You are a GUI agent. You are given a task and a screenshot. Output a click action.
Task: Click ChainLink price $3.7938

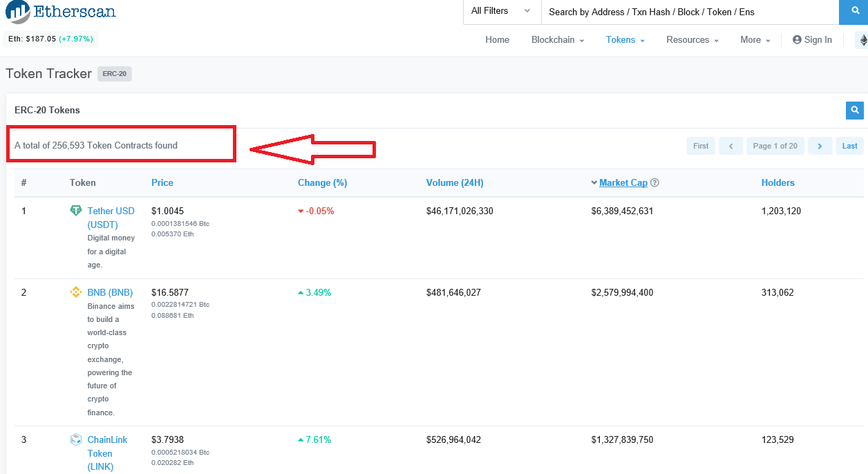coord(168,440)
